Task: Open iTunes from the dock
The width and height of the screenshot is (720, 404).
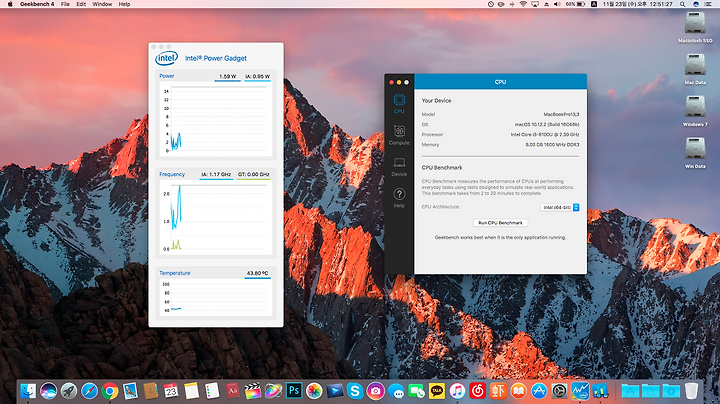Action: [457, 391]
